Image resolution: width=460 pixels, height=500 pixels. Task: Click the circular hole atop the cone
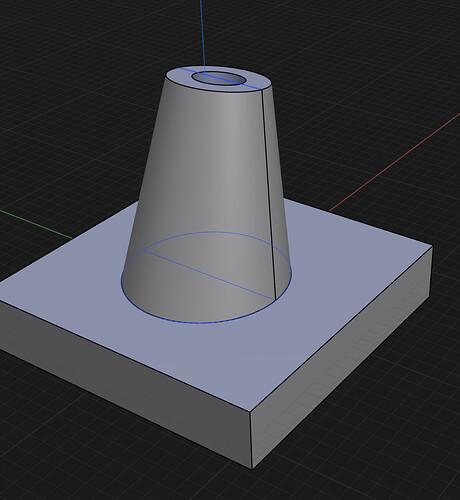point(218,79)
